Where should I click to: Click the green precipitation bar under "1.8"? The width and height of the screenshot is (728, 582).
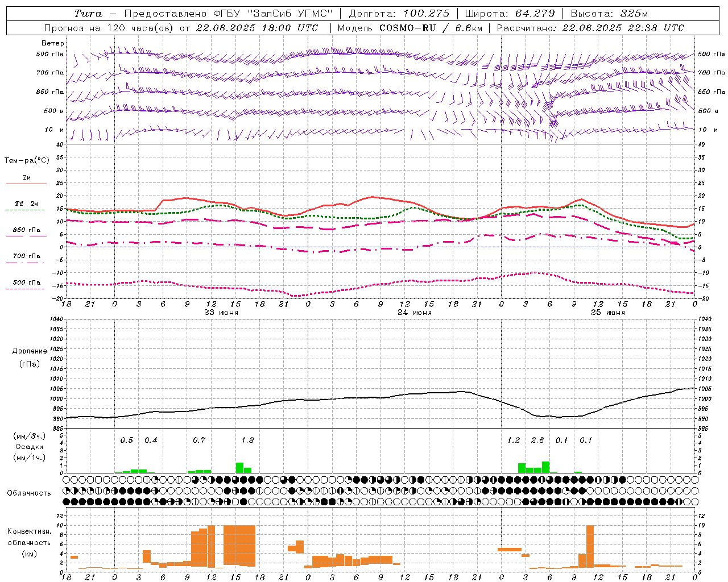pos(239,468)
